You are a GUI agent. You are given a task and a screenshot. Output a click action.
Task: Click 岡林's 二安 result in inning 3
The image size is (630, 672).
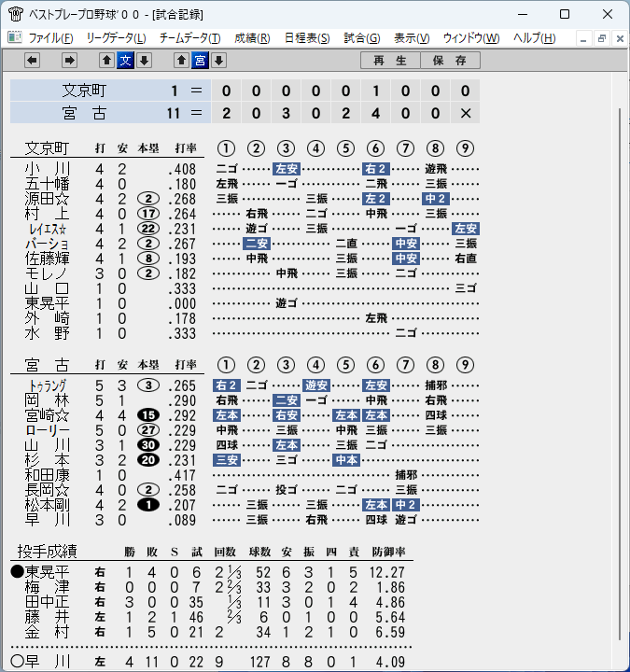287,400
